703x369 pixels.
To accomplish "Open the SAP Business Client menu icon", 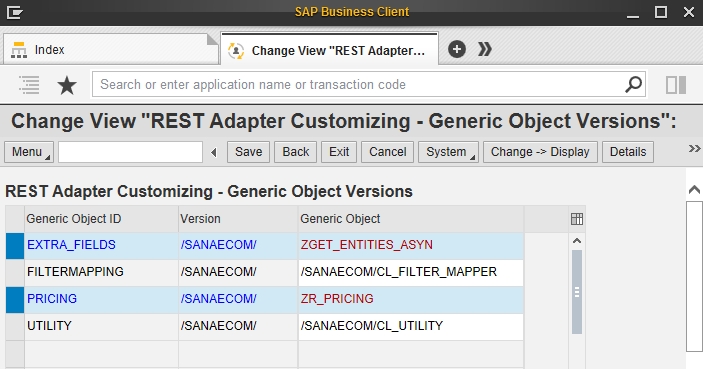I will [14, 12].
